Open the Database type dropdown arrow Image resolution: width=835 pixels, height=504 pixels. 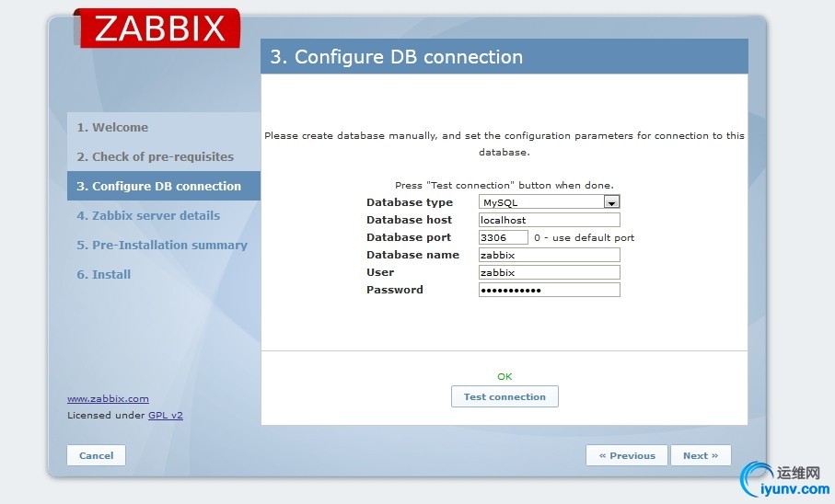coord(611,202)
